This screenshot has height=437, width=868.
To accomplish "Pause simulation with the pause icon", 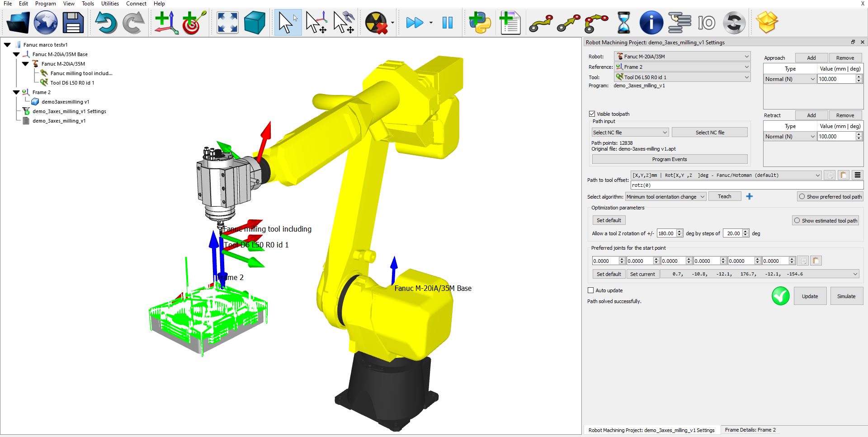I will (x=447, y=22).
